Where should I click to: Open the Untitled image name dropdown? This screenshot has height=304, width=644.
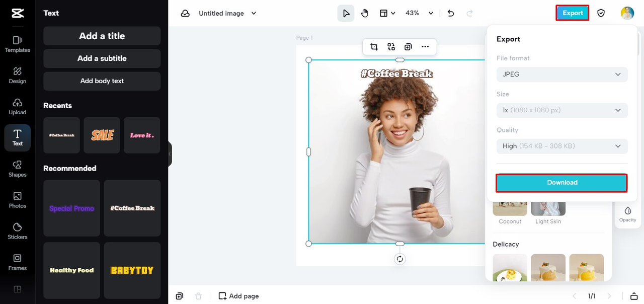tap(227, 14)
